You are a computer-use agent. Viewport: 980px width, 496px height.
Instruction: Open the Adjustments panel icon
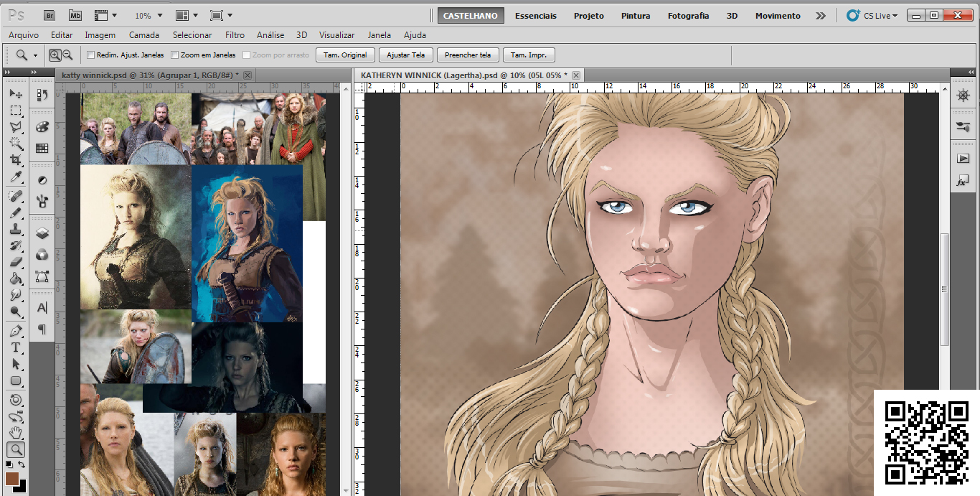coord(42,180)
